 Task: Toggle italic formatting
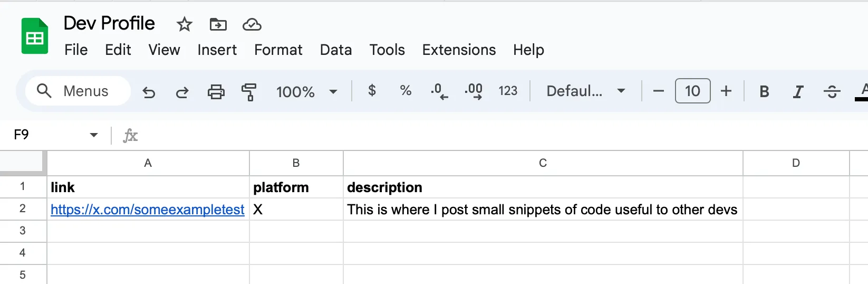click(798, 91)
